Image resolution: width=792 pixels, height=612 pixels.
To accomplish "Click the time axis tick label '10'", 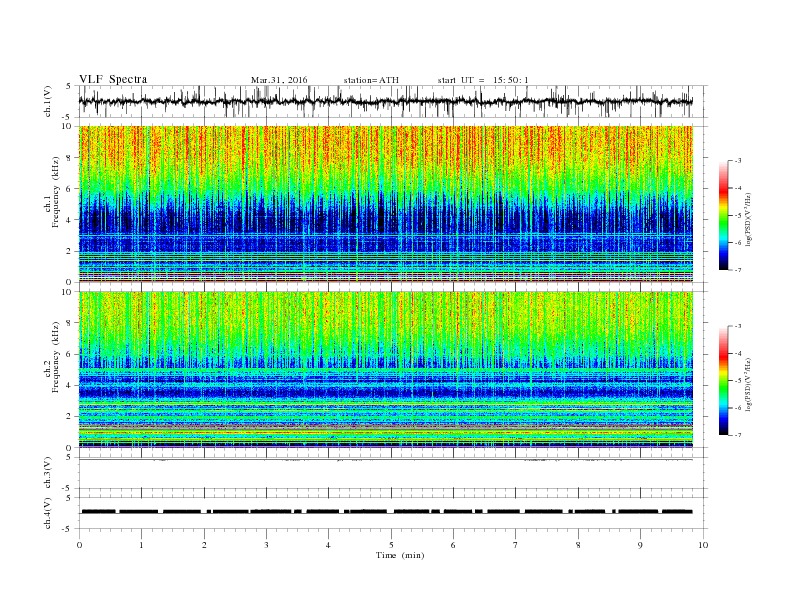I will (703, 545).
